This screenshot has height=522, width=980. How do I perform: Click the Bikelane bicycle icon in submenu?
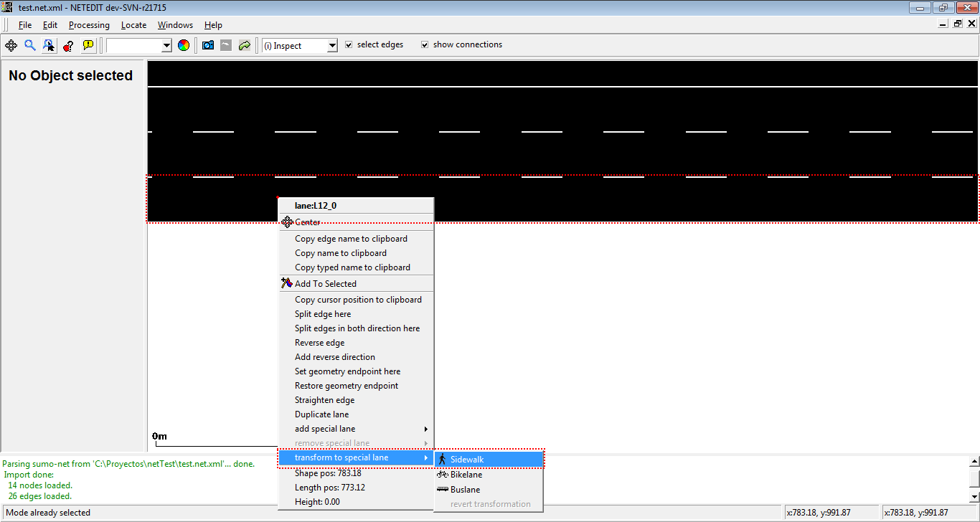[x=443, y=475]
